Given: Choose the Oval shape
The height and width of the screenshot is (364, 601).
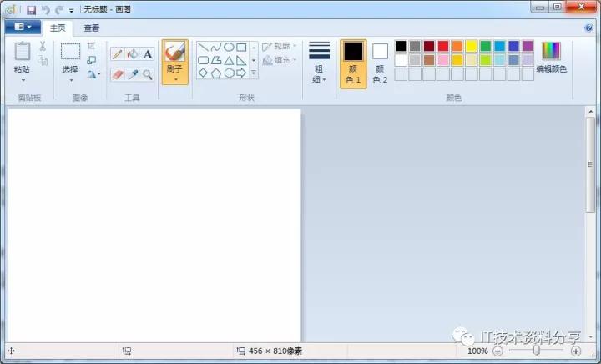Looking at the screenshot, I should point(229,47).
